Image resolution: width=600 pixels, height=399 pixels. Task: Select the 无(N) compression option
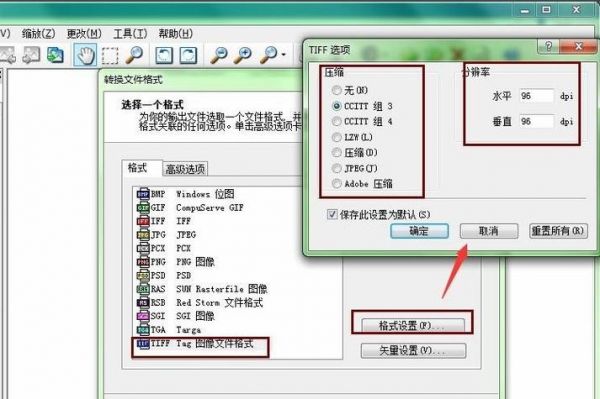[336, 90]
